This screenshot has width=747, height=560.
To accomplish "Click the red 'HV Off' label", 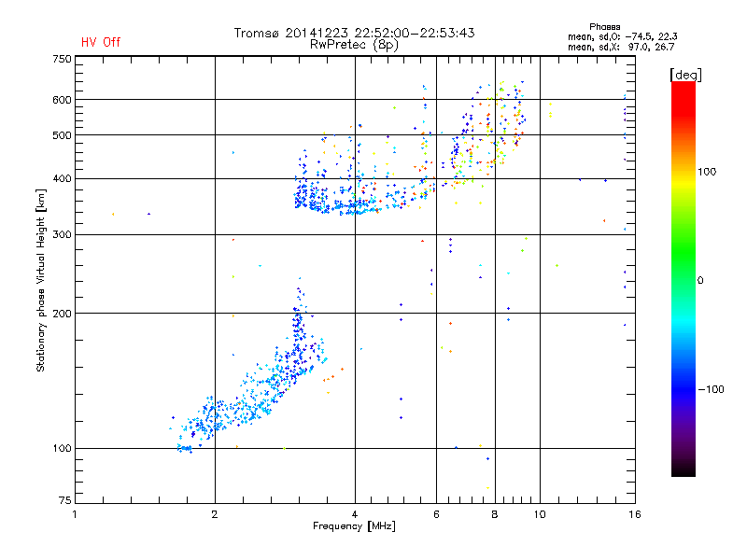I will click(x=101, y=42).
